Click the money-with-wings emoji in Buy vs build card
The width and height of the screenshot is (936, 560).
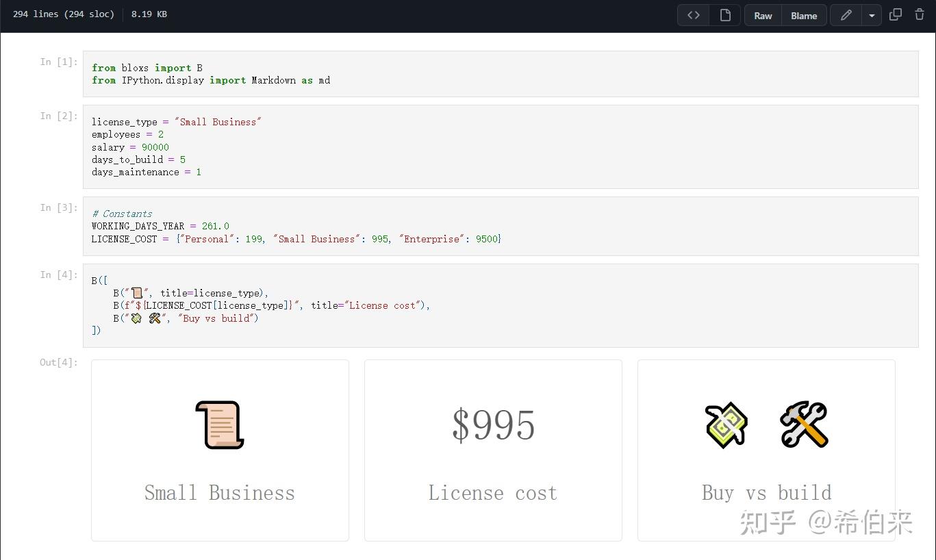[725, 424]
